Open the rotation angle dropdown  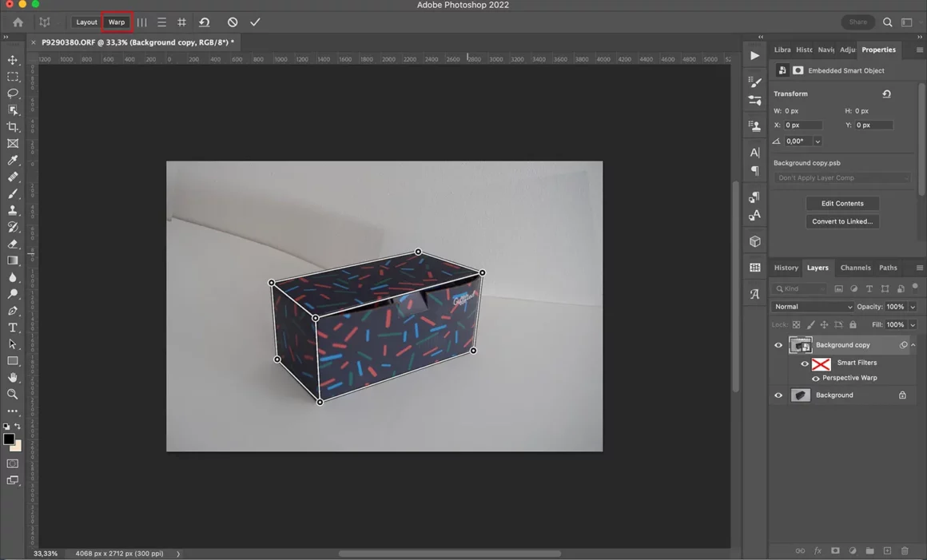[818, 141]
